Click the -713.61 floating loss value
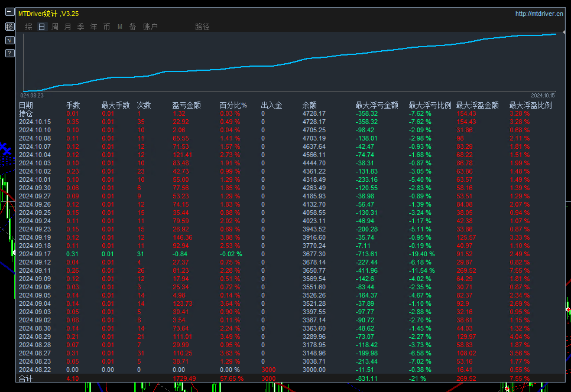Viewport: 571px width, 392px height. coord(366,254)
